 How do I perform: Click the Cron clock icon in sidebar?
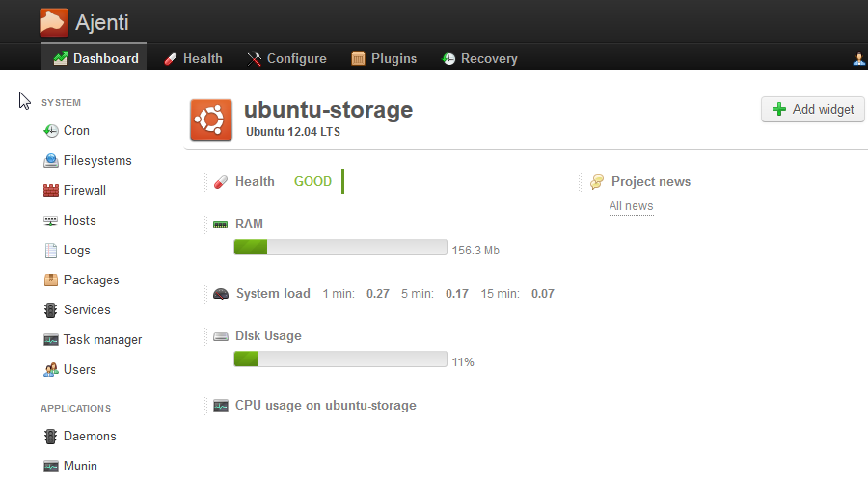51,131
